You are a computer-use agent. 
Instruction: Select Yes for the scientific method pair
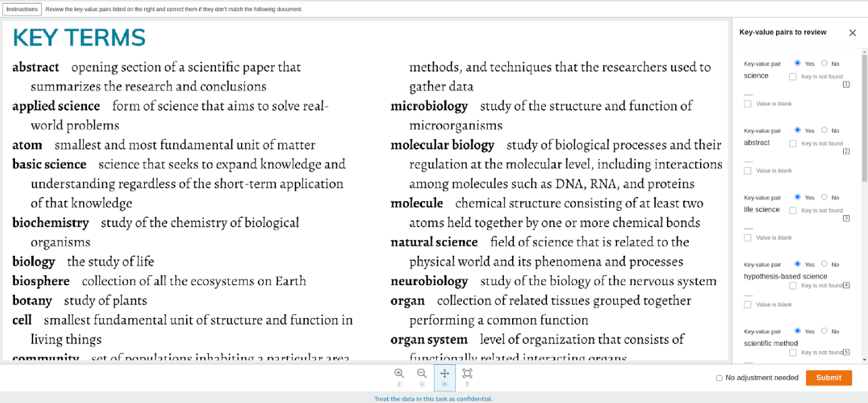pos(798,331)
